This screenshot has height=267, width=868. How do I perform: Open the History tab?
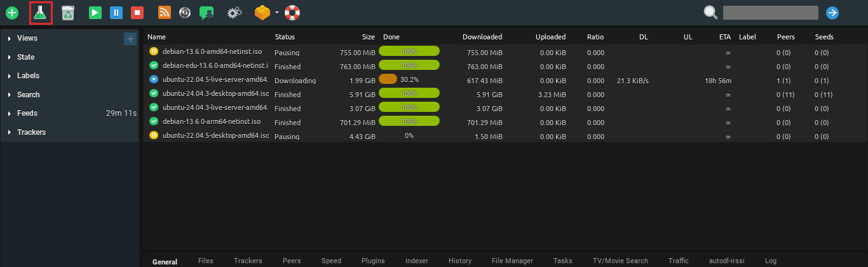(460, 261)
